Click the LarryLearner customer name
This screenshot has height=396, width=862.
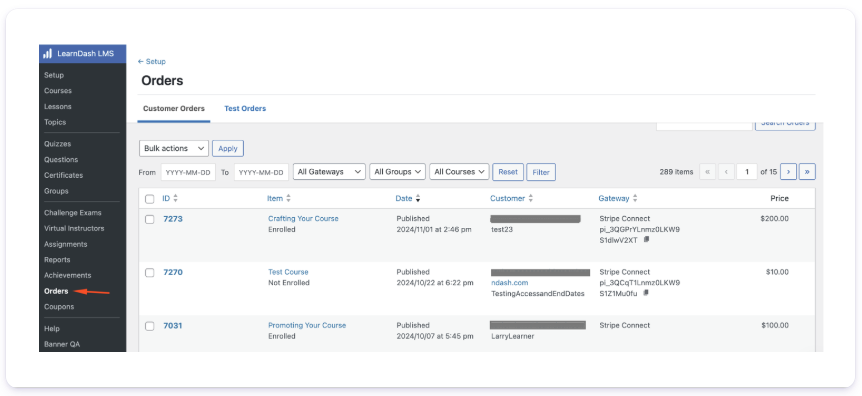coord(512,336)
